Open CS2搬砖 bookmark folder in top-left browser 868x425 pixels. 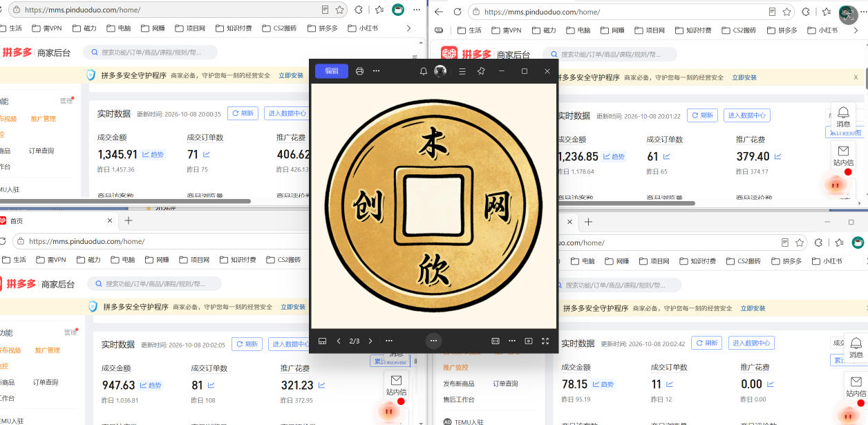279,28
